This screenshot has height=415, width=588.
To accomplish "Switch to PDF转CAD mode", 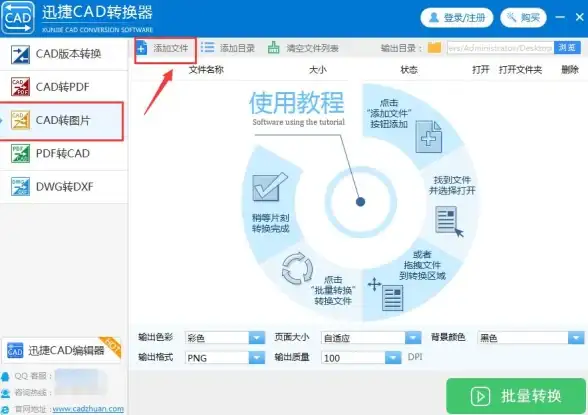I will pos(64,153).
